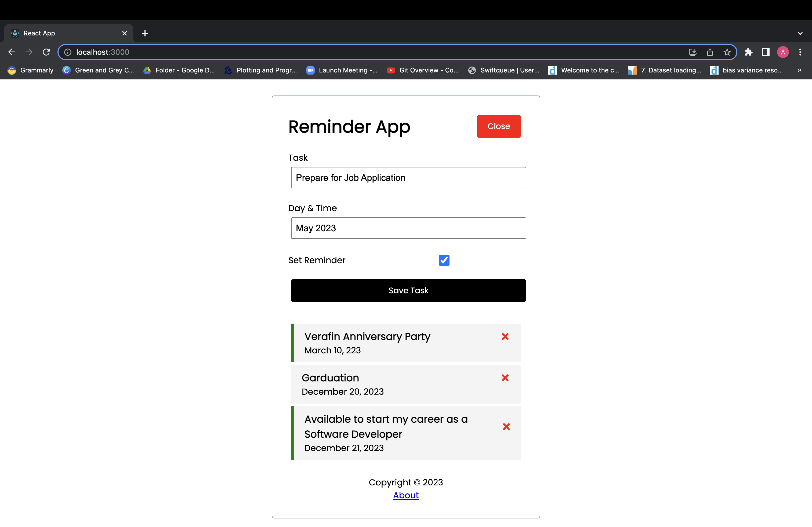Focus the Task input field

pos(408,178)
